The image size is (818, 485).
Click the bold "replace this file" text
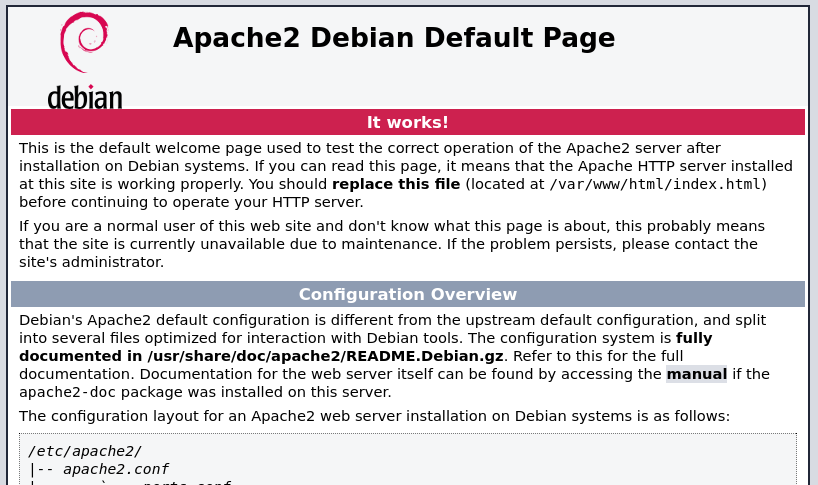pos(396,184)
